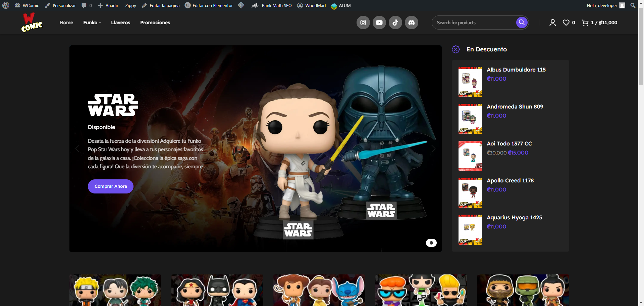Open the Promociones menu item

(x=155, y=22)
